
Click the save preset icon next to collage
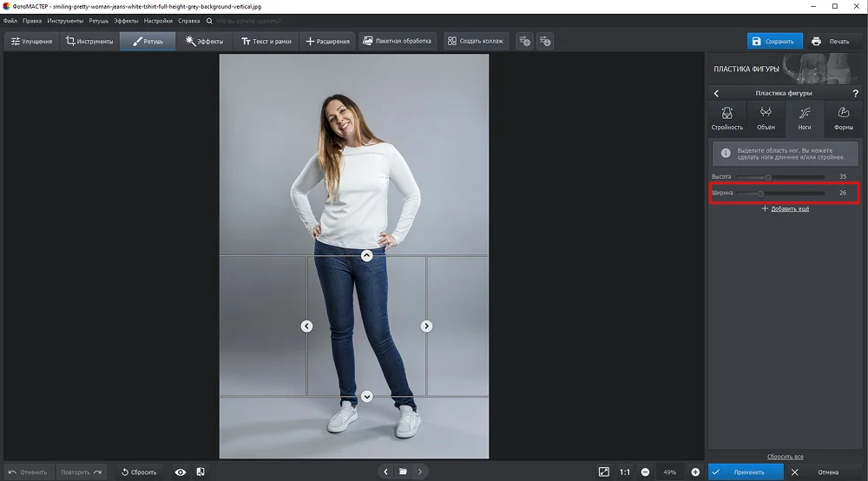525,41
